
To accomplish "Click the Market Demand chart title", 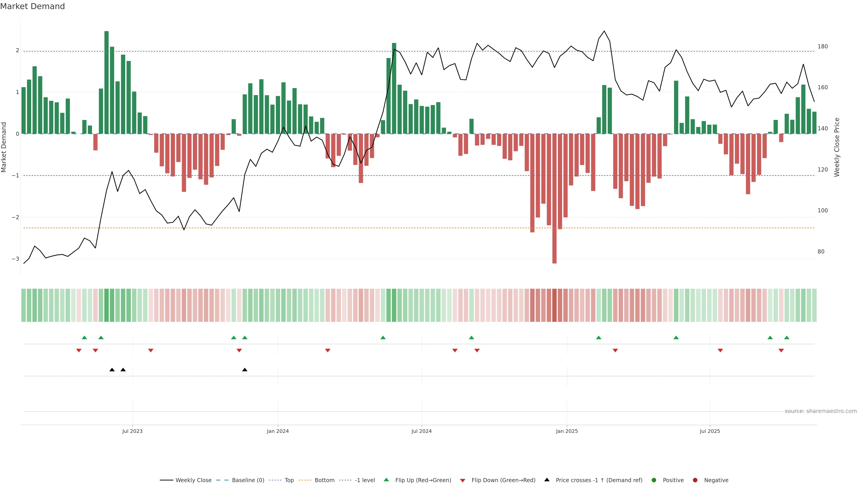I will click(32, 6).
